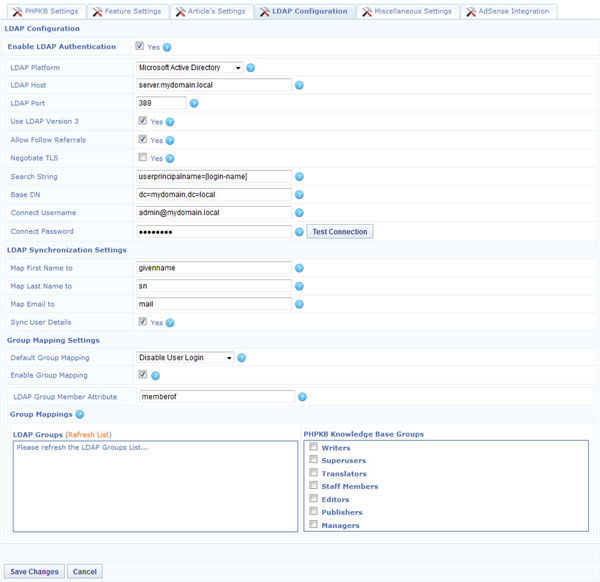Check the Editors group checkbox
This screenshot has width=600, height=582.
(x=313, y=498)
